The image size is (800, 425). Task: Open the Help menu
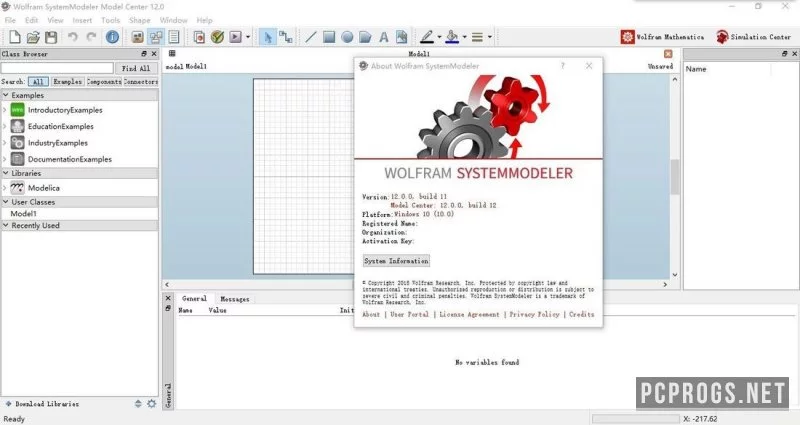(x=204, y=20)
